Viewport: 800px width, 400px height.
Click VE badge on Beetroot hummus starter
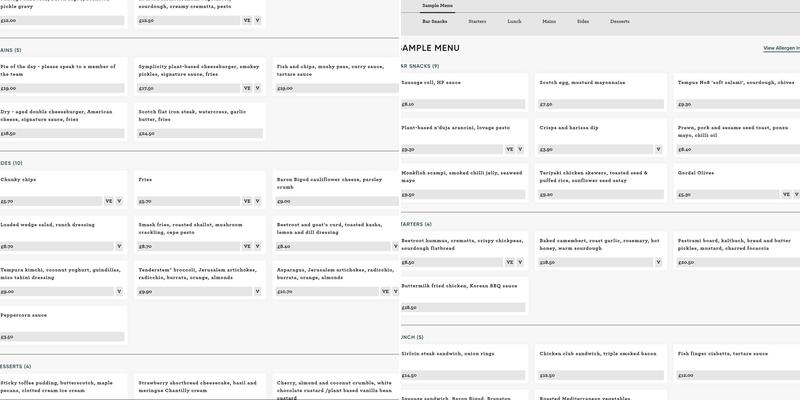click(509, 263)
